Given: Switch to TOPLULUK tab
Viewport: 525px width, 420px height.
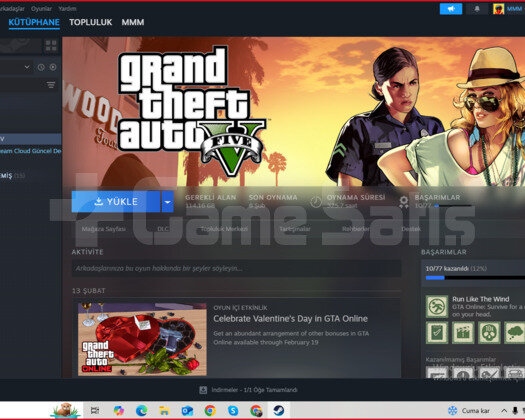Looking at the screenshot, I should coord(90,22).
